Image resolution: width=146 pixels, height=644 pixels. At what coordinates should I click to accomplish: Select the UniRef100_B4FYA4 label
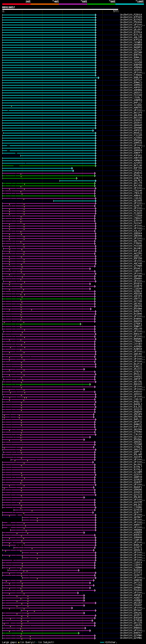pos(131,168)
